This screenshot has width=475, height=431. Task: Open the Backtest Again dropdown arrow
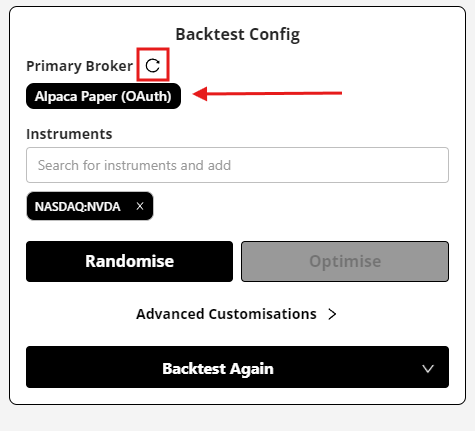(428, 368)
